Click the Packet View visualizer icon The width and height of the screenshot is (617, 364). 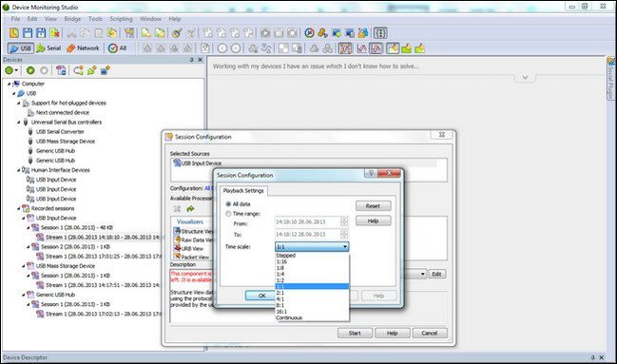[x=178, y=257]
